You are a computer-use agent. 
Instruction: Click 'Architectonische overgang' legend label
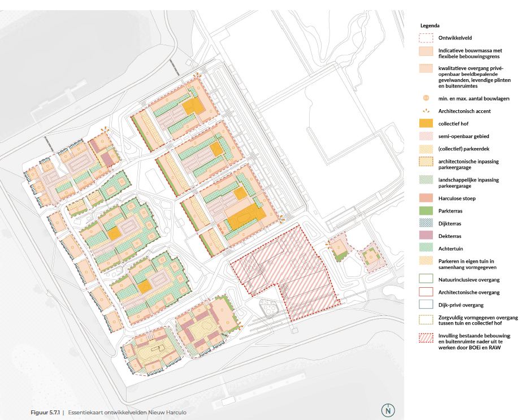coord(469,292)
